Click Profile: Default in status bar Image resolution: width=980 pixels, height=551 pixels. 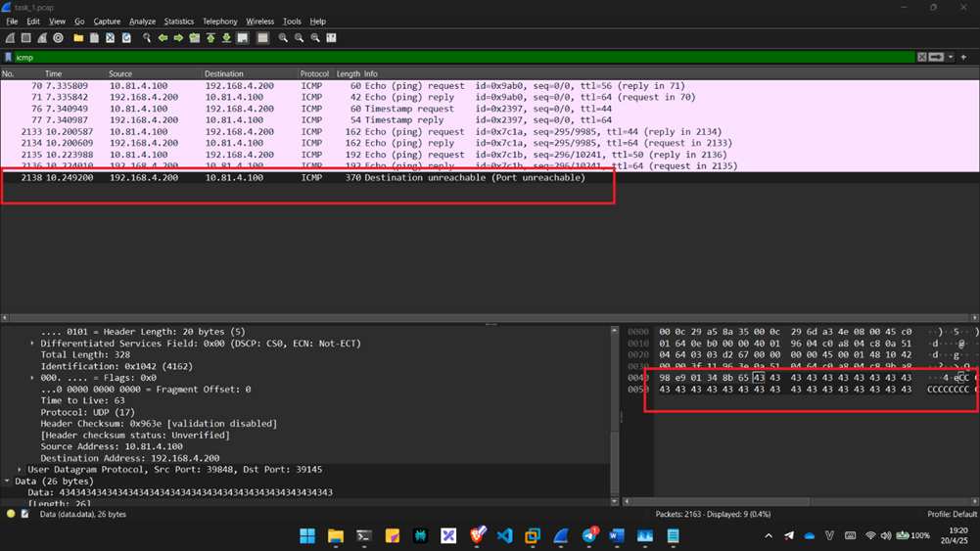coord(952,514)
